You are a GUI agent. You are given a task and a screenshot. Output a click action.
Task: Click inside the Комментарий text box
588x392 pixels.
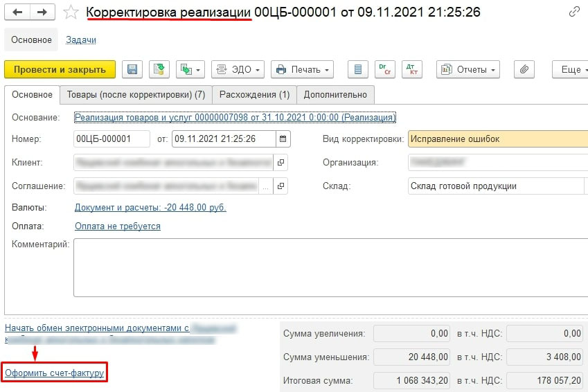point(331,267)
